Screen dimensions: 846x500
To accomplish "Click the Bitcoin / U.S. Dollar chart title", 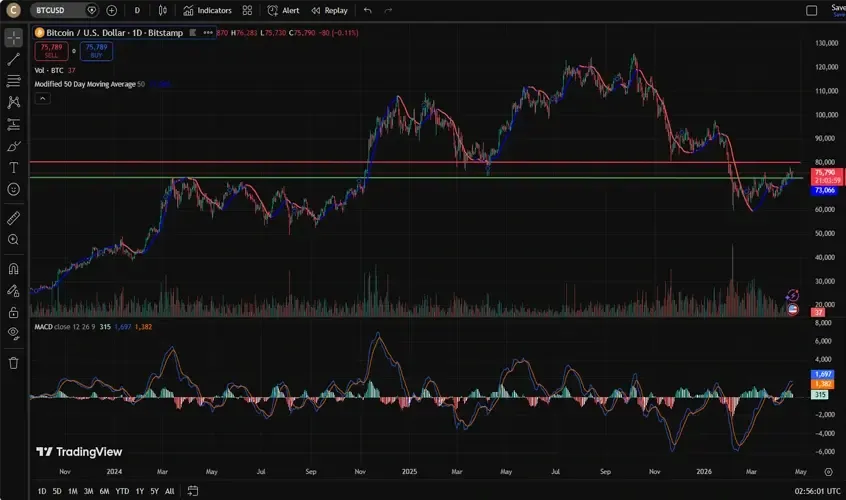I will pos(114,33).
